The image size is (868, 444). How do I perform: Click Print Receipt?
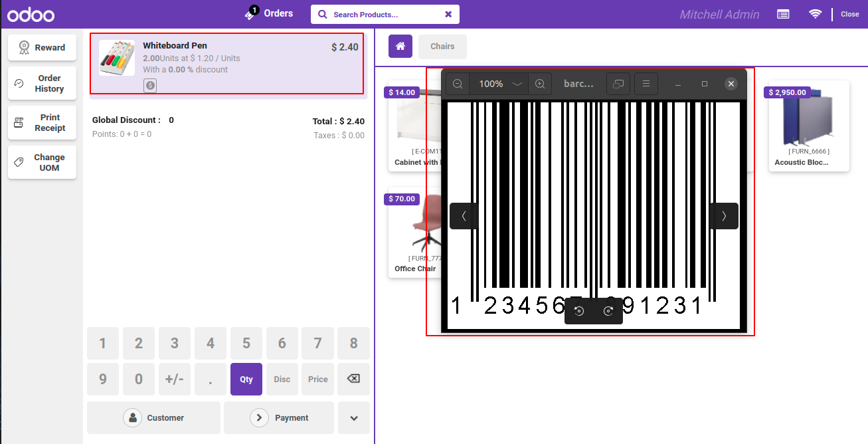coord(42,123)
